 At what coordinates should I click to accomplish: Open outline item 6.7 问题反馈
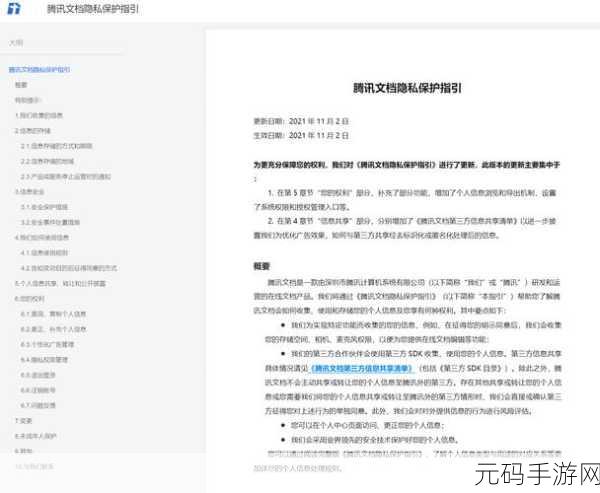click(38, 405)
